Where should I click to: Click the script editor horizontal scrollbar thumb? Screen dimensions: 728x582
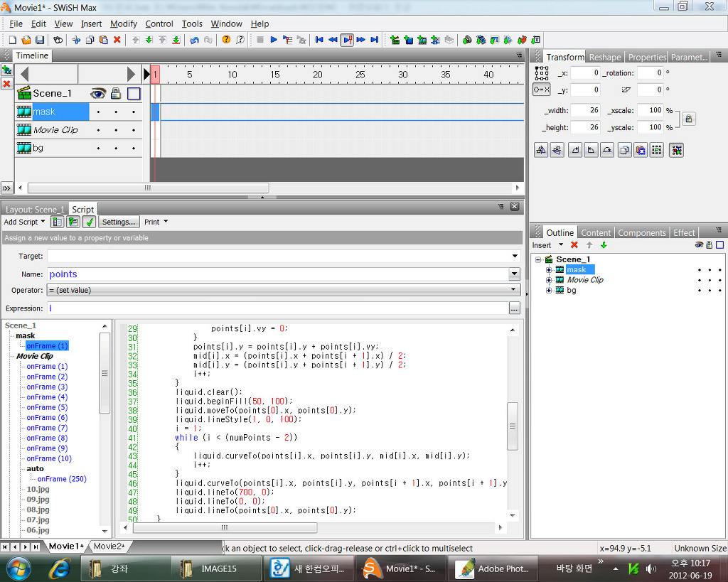tap(225, 527)
